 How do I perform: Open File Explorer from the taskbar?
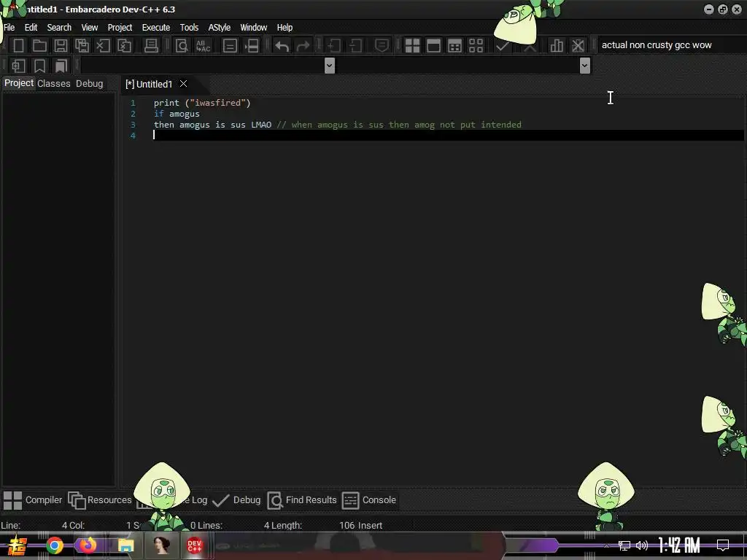pos(125,545)
